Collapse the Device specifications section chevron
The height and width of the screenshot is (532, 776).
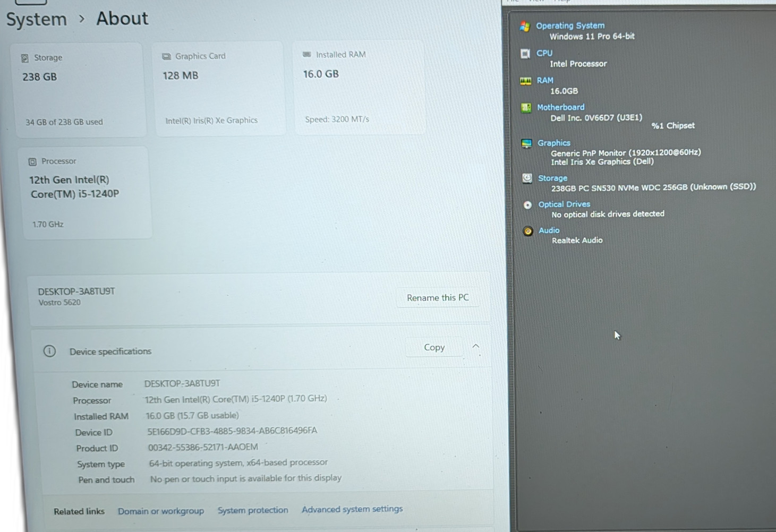tap(476, 346)
